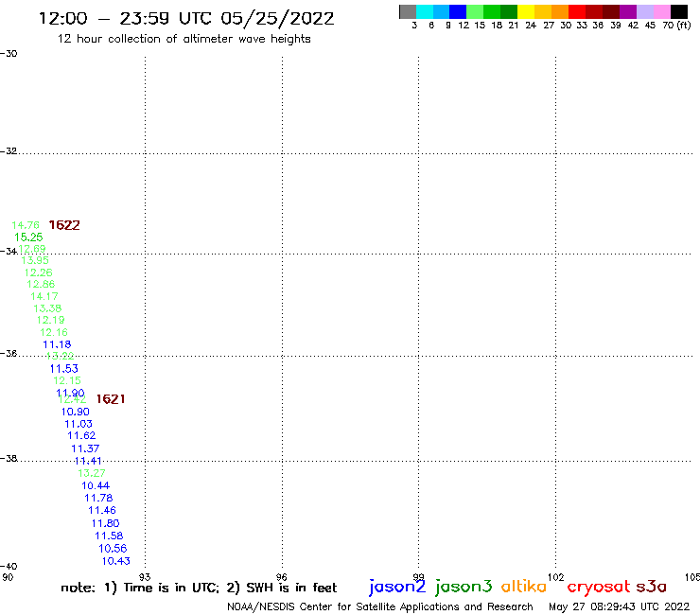Click the bottom-most value 10.43

coord(116,561)
